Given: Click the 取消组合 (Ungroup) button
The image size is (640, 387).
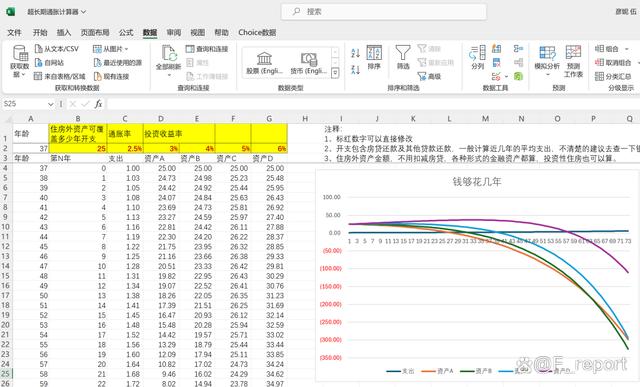Looking at the screenshot, I should click(613, 62).
